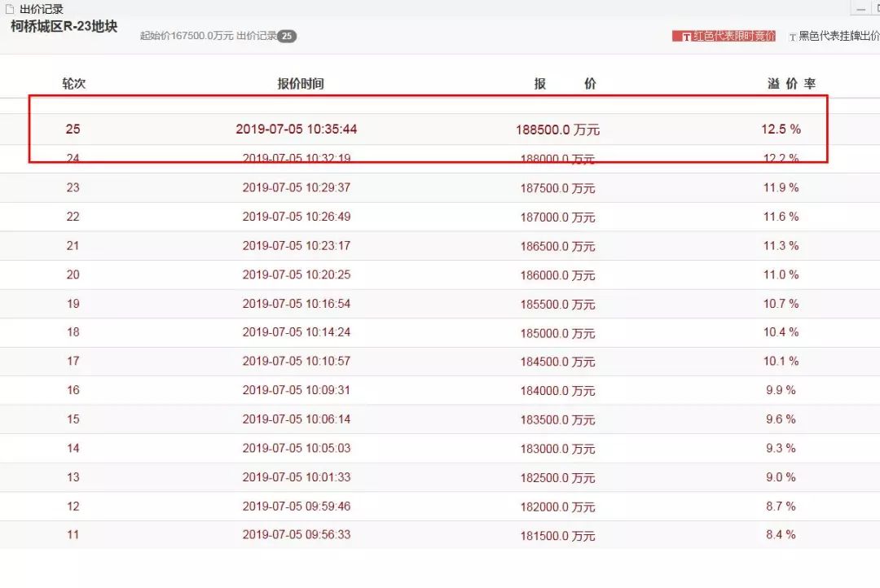Screen dimensions: 880x588
Task: Click the 8.4 % premium rate in round 11
Action: click(x=781, y=535)
